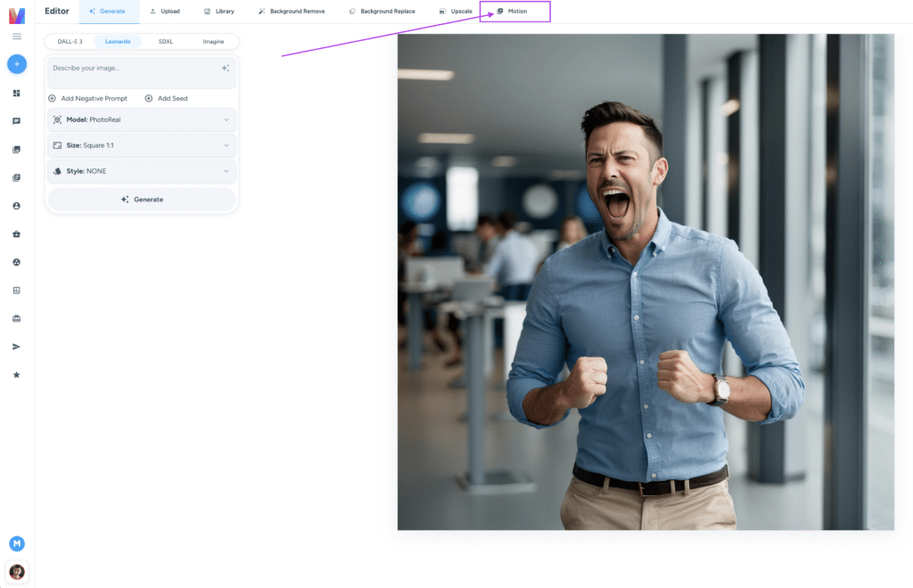Click the Style dropdown chevron arrow

226,171
